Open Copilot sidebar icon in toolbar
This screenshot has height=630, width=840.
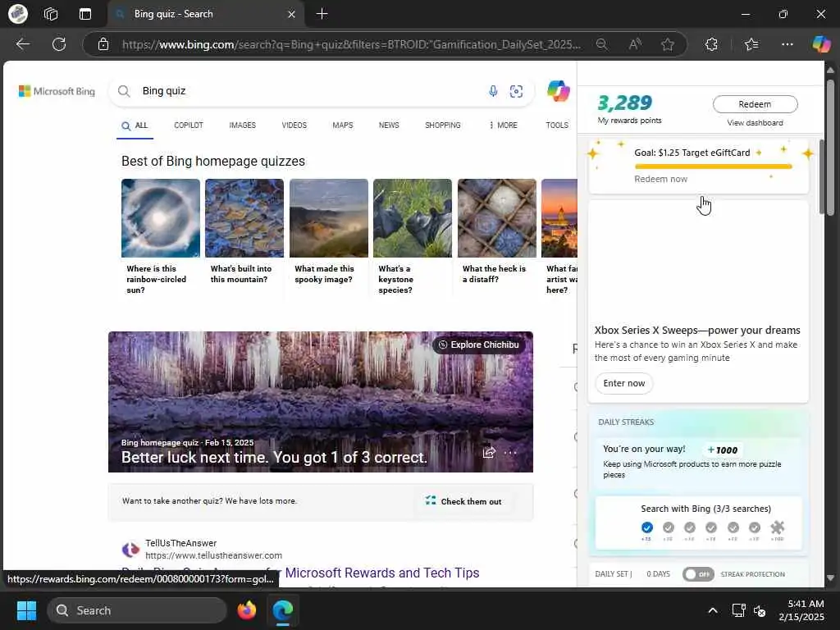coord(820,44)
